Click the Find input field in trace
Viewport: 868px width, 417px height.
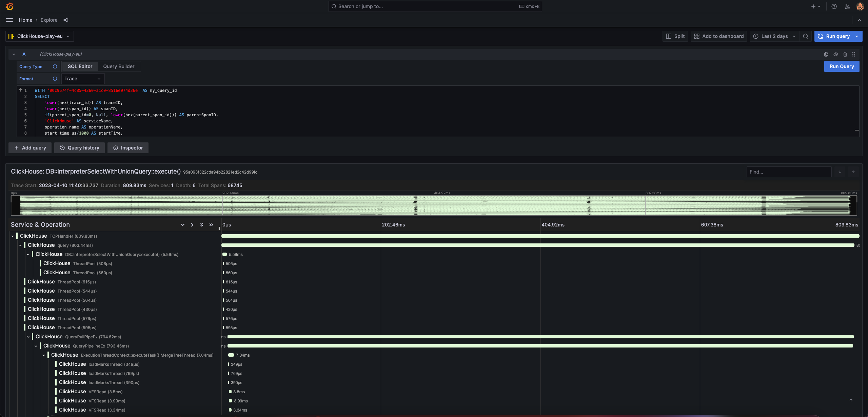coord(789,172)
